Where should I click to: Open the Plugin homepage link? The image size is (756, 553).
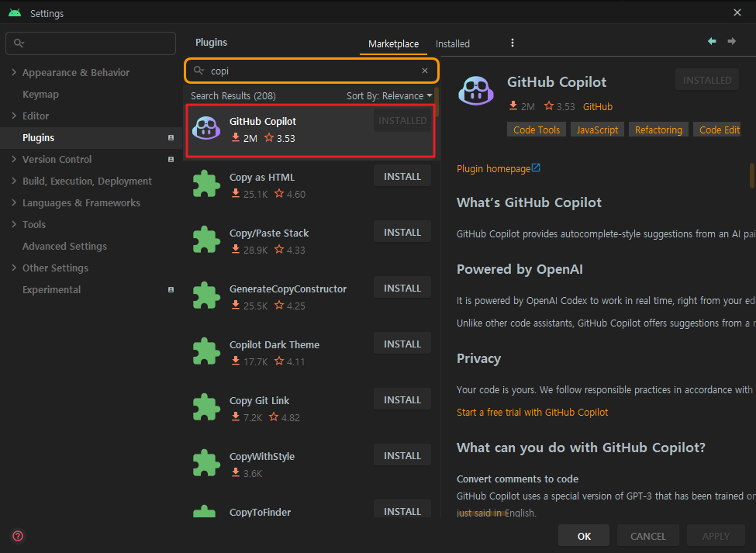point(493,169)
